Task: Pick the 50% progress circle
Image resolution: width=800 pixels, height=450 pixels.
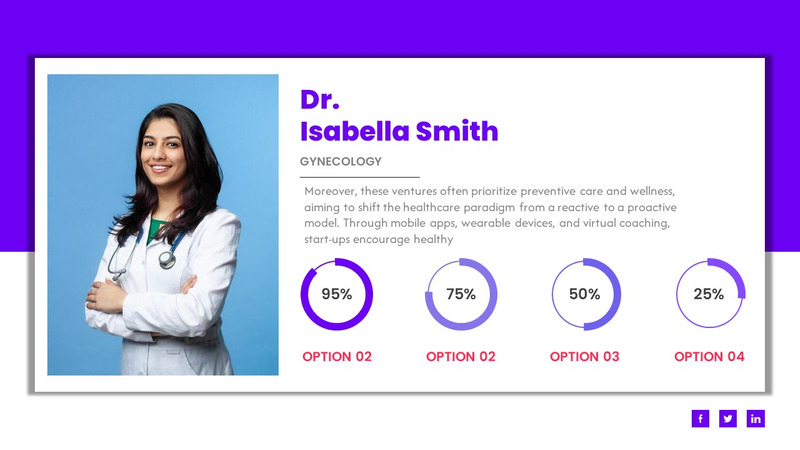Action: [x=585, y=294]
